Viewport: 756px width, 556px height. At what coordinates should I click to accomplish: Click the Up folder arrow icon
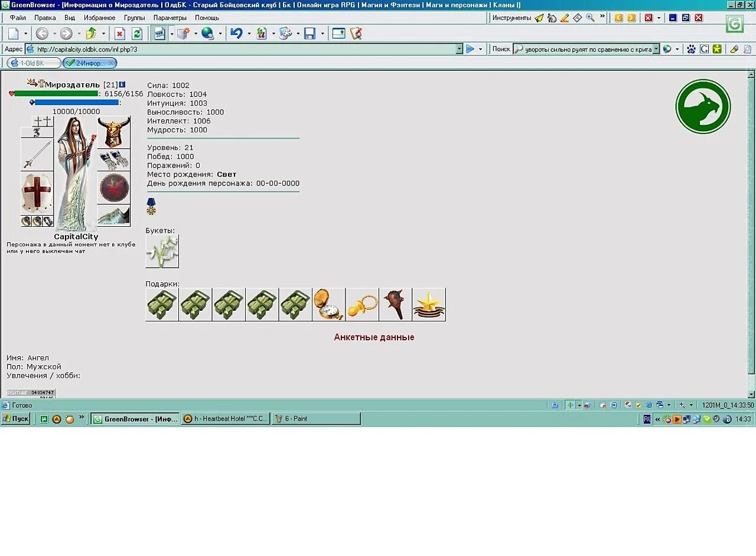point(91,34)
